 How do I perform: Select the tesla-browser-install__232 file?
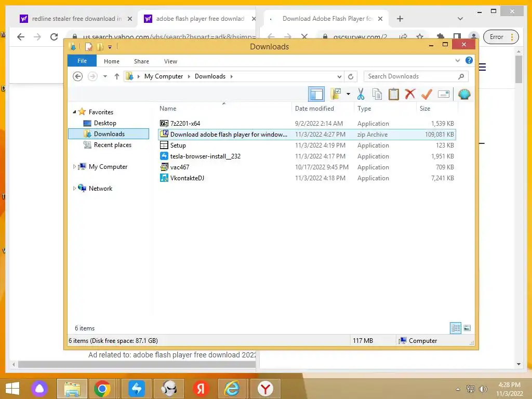[x=307, y=156]
